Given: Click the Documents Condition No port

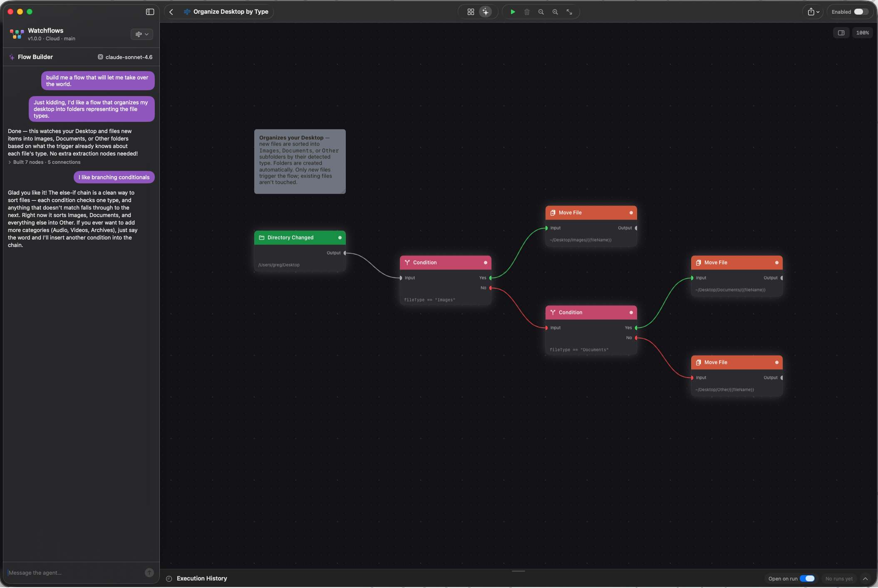Looking at the screenshot, I should (636, 338).
